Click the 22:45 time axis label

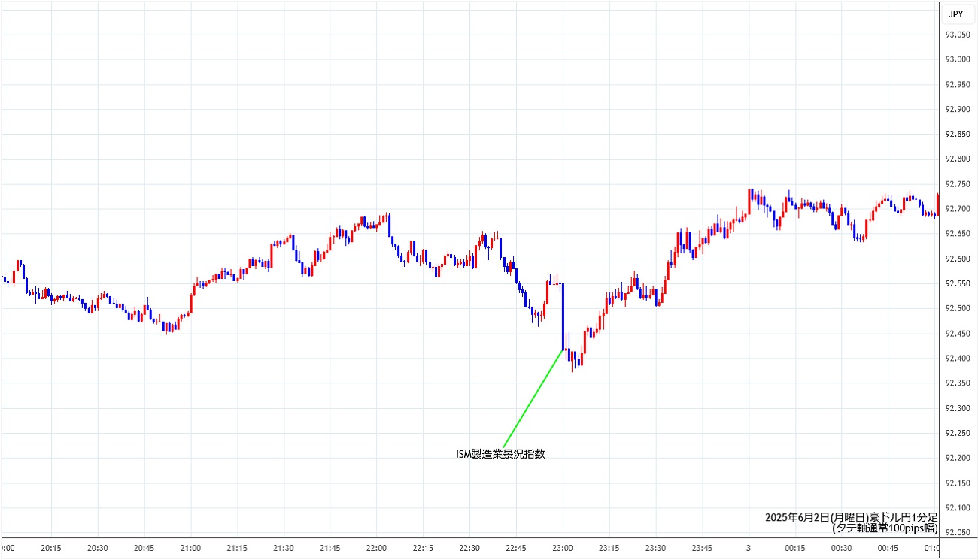point(517,548)
